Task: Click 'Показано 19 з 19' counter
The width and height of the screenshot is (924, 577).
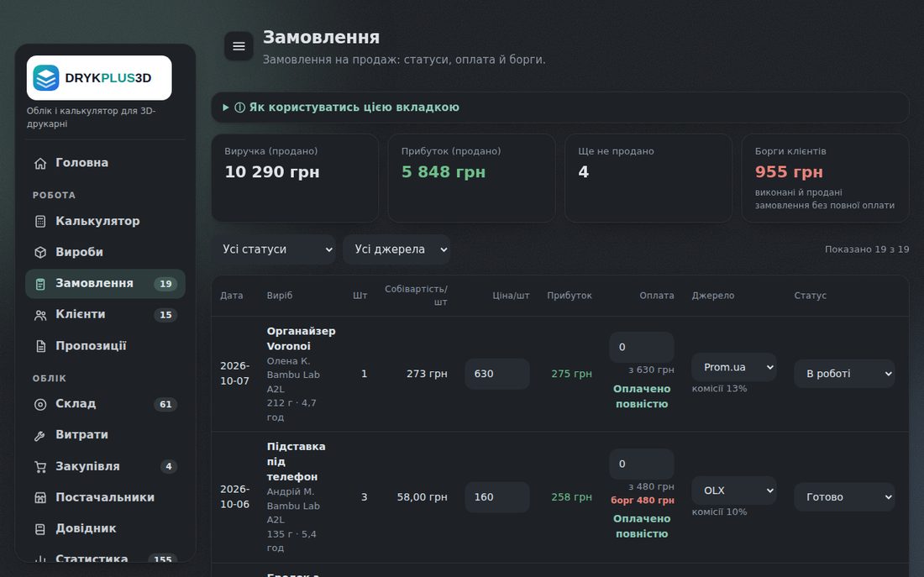Action: [867, 249]
